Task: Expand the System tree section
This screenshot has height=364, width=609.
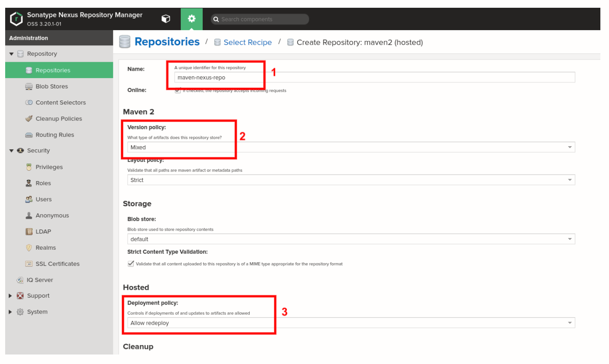Action: [x=10, y=312]
